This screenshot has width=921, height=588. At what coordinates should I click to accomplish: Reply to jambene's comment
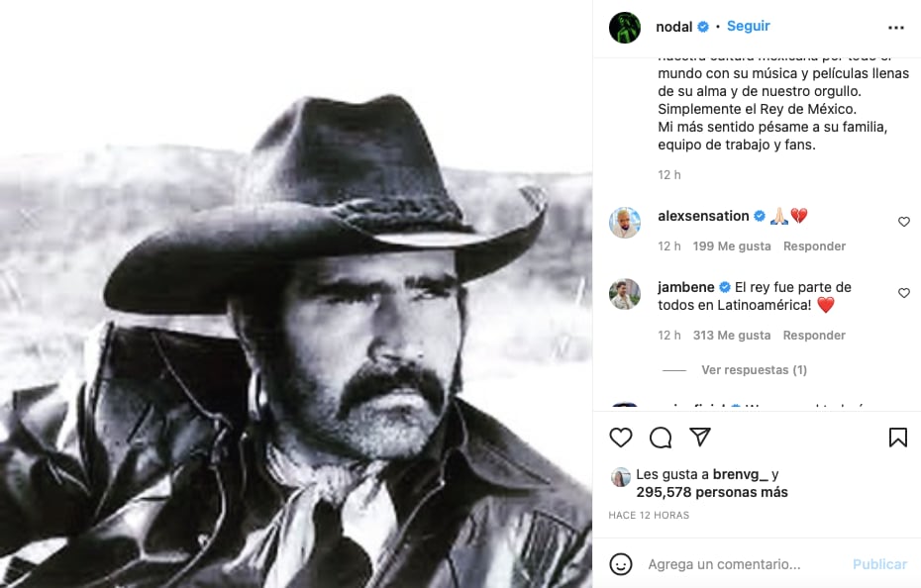[814, 336]
